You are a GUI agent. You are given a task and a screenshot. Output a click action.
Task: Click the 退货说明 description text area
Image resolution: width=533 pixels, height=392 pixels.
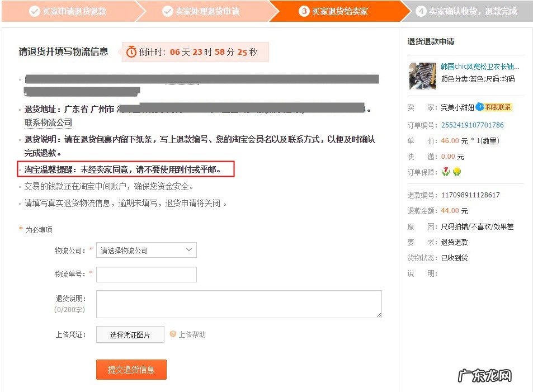click(239, 304)
